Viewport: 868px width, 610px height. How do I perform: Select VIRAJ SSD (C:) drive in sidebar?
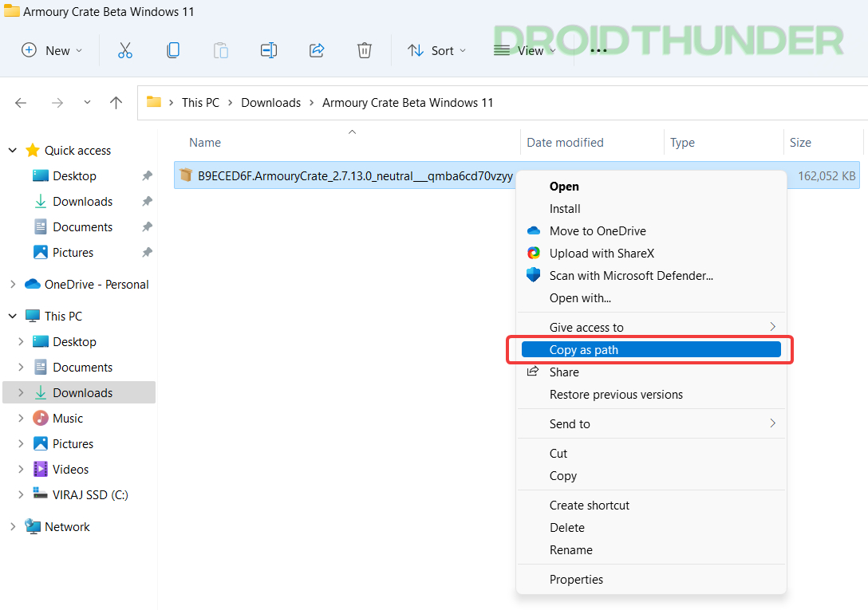(x=90, y=495)
